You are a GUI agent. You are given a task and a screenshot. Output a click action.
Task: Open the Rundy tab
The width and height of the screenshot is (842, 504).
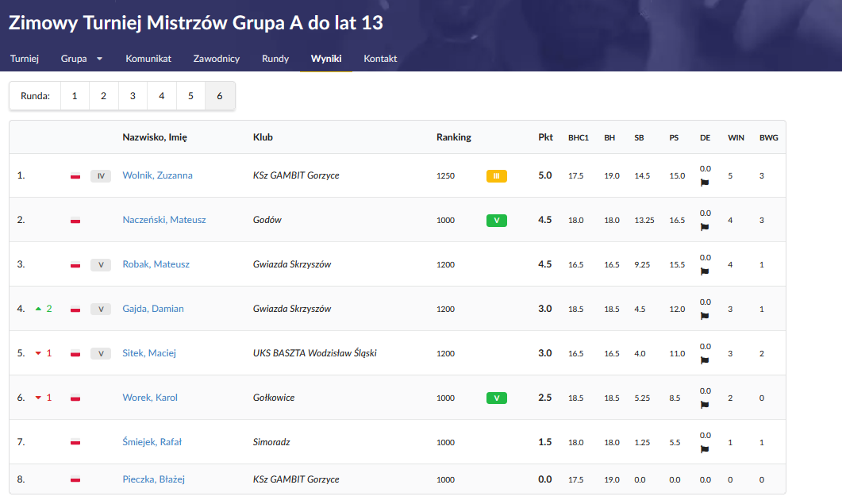click(275, 59)
